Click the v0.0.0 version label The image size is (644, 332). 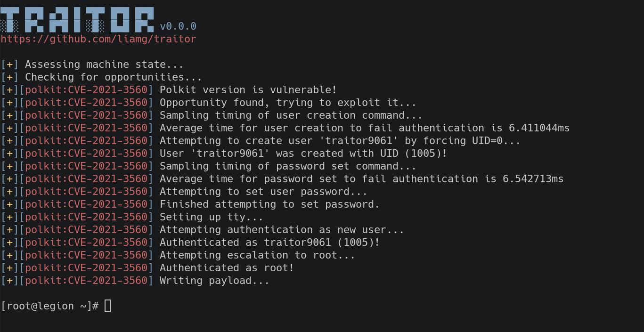(178, 26)
